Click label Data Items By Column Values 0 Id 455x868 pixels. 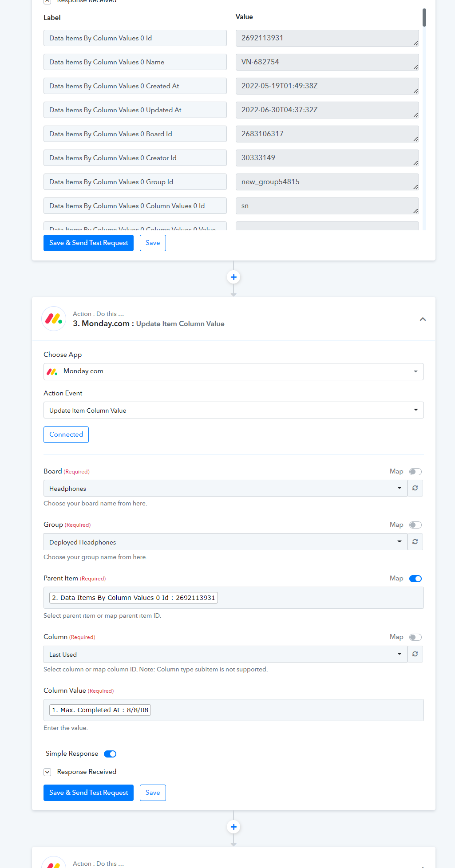point(135,38)
